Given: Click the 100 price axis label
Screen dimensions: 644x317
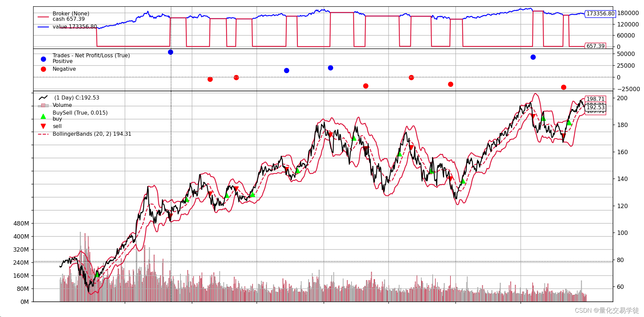Looking at the screenshot, I should tap(622, 233).
